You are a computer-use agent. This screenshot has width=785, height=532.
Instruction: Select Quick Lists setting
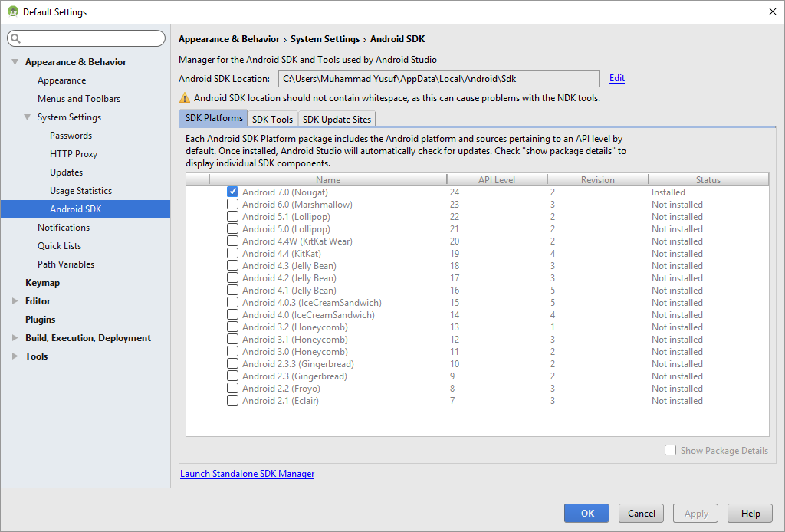click(59, 246)
